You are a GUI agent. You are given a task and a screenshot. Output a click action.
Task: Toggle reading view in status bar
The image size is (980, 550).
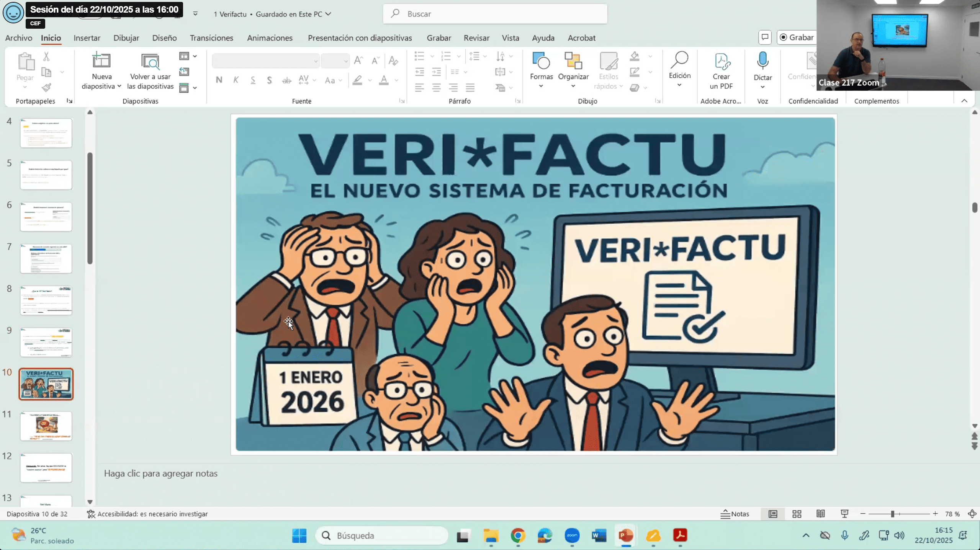pos(820,514)
